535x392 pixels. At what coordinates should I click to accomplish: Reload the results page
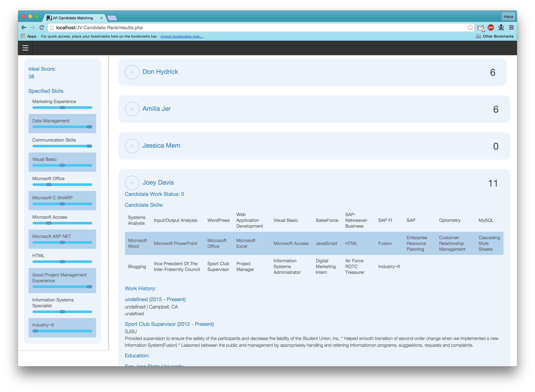point(42,27)
